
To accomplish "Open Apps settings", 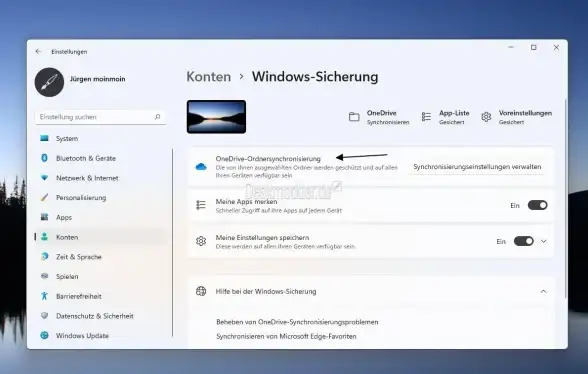I will click(100, 217).
